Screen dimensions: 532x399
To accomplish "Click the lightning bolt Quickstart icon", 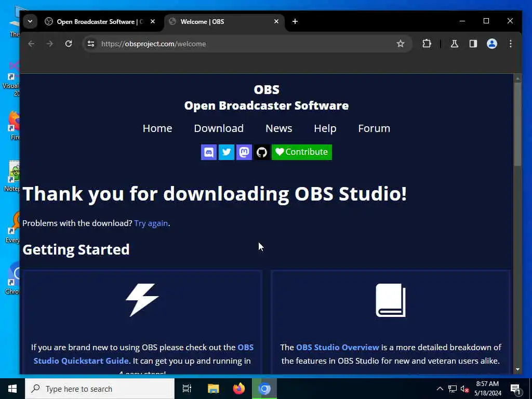I will pyautogui.click(x=142, y=300).
